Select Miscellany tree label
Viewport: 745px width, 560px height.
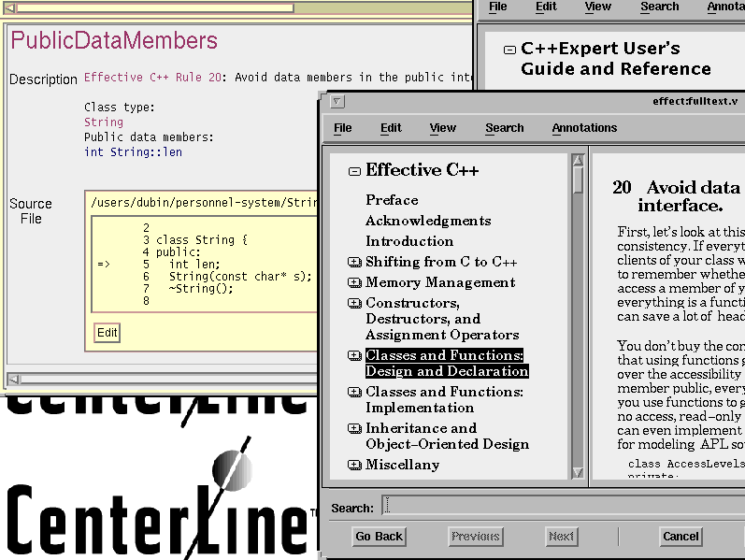tap(403, 465)
